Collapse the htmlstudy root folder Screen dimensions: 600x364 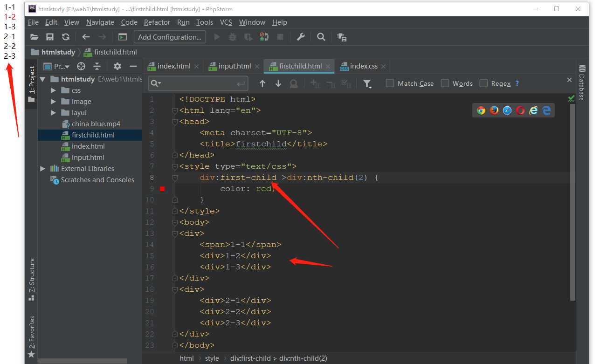(43, 79)
